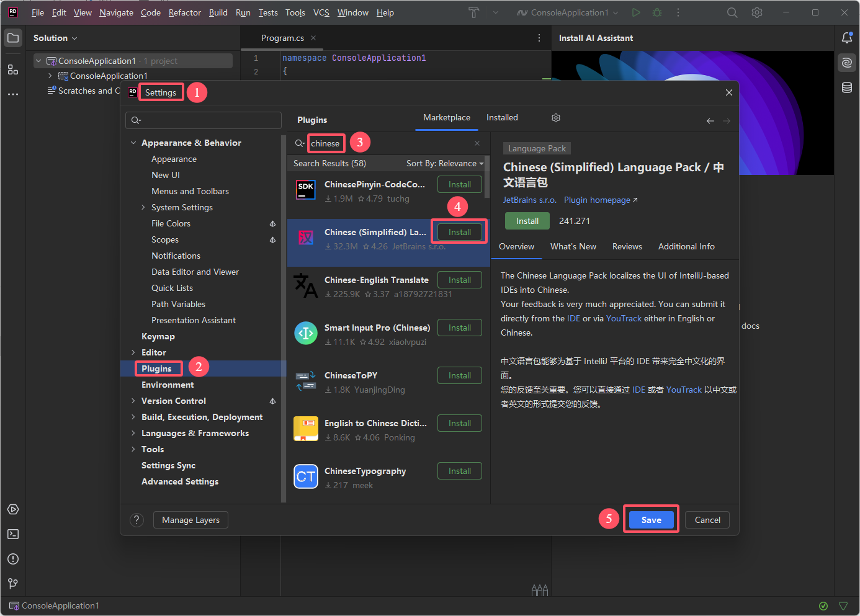Open the Run tool window icon

coord(12,509)
